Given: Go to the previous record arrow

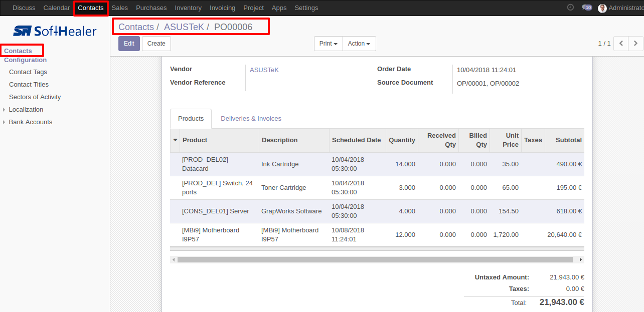Looking at the screenshot, I should pos(621,44).
